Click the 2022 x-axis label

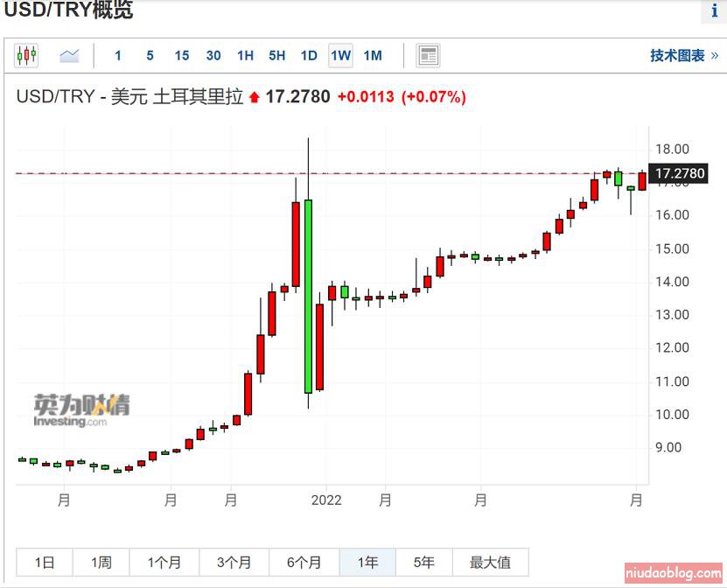pos(326,500)
